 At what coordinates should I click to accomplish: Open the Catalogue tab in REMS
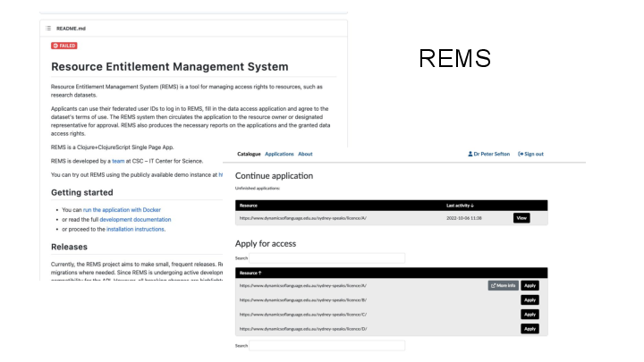(249, 154)
